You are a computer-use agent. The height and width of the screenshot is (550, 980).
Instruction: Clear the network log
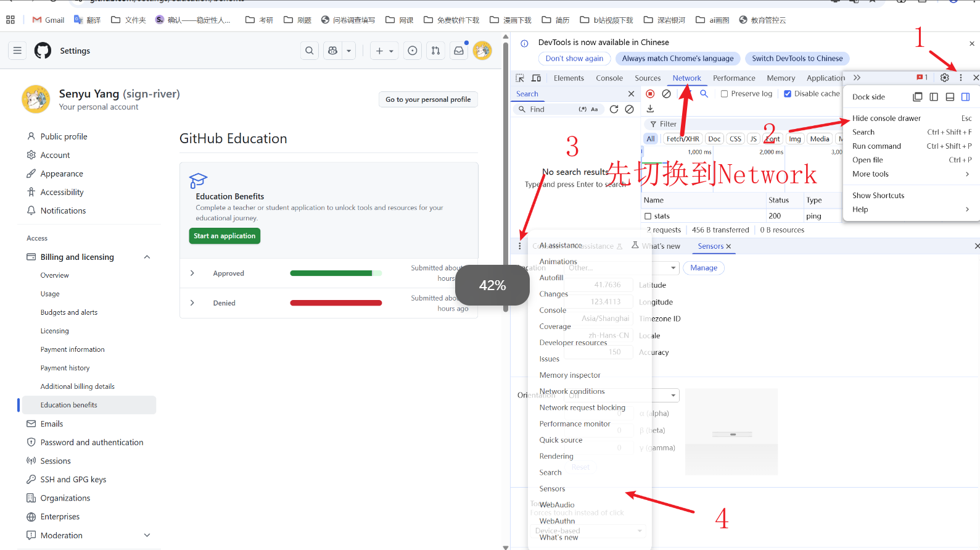click(667, 94)
